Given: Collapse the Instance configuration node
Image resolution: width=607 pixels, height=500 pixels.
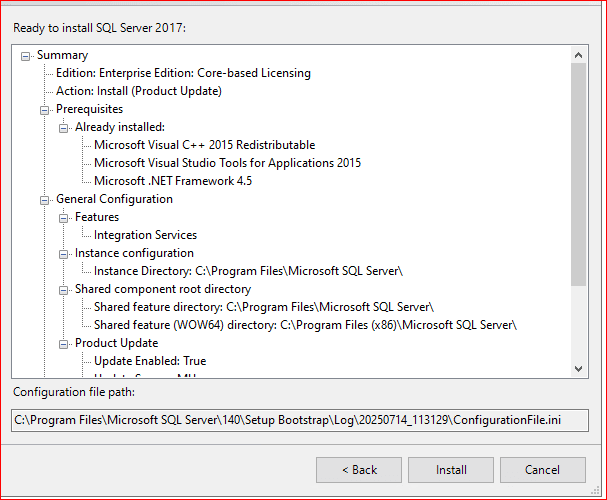Looking at the screenshot, I should click(64, 254).
